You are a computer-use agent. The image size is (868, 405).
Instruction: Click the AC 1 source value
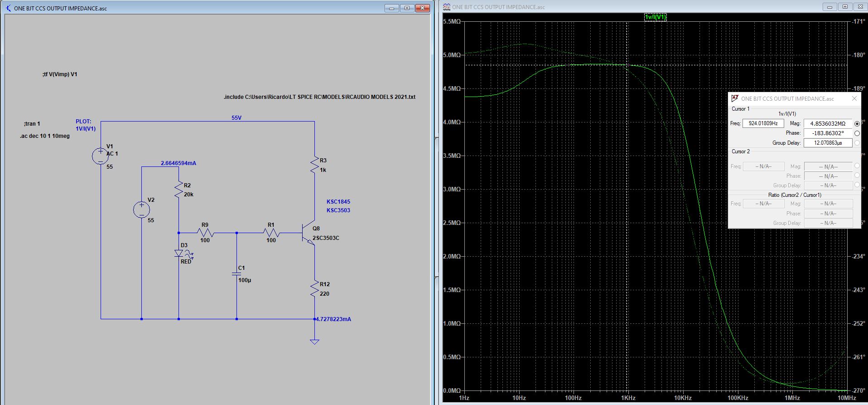[112, 154]
